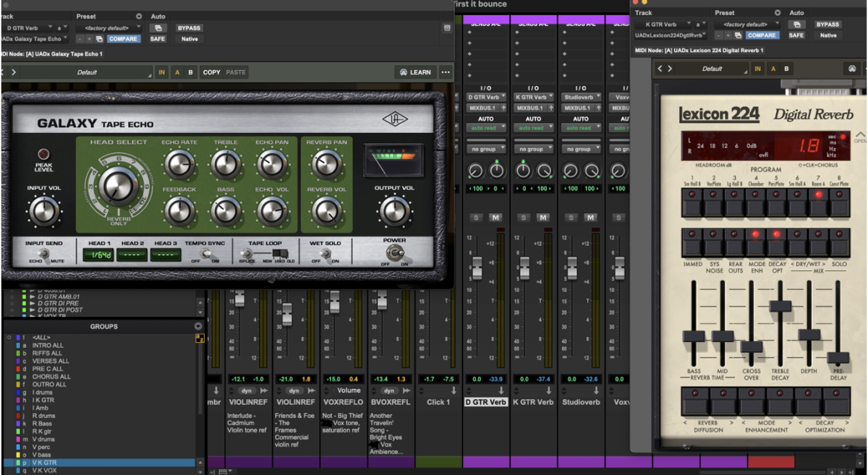This screenshot has height=475, width=868.
Task: Click the Lexicon 224 Open chevron
Action: (860, 136)
